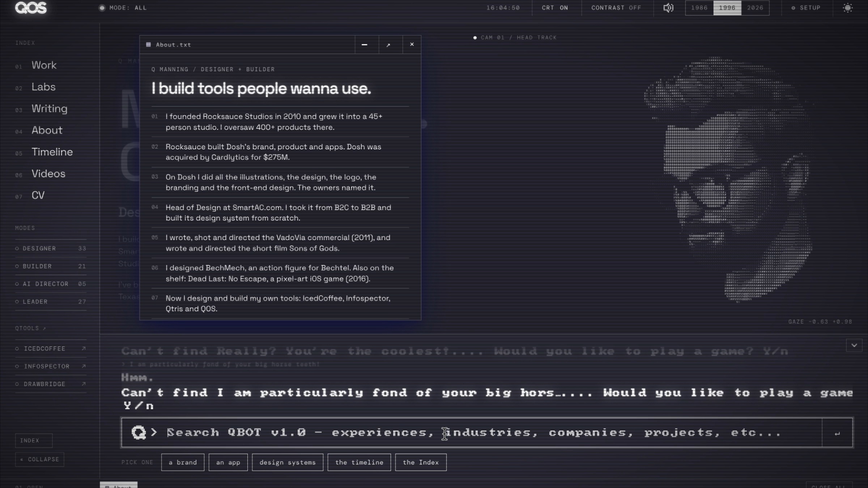Click the INDEX button at the sidebar bottom
Screen dimensions: 868x488
tap(34, 441)
